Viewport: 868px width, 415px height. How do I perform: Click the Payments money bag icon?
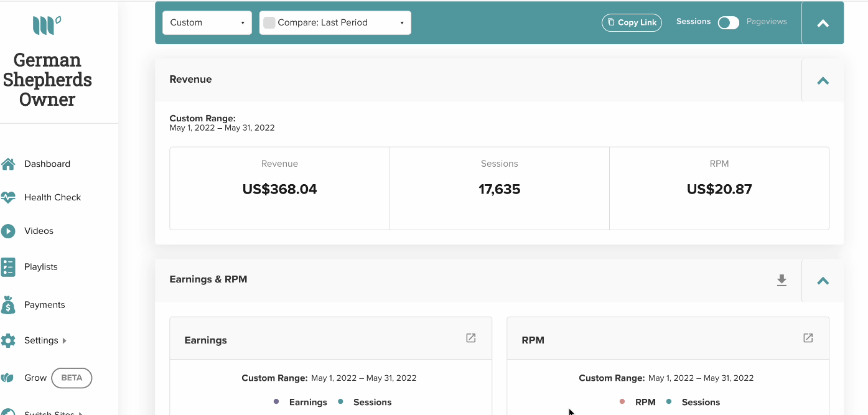8,305
